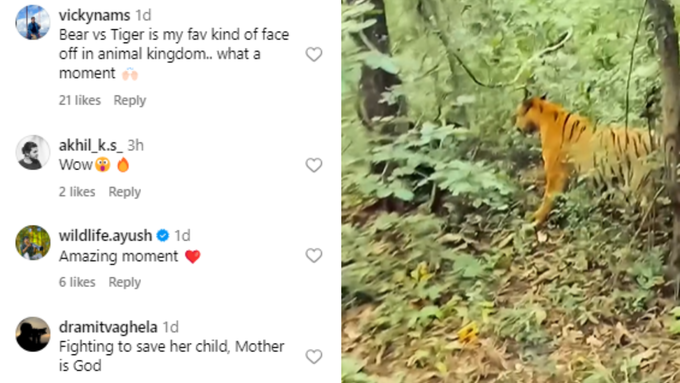Open the vickynams username link
The width and height of the screenshot is (680, 383).
[x=94, y=15]
